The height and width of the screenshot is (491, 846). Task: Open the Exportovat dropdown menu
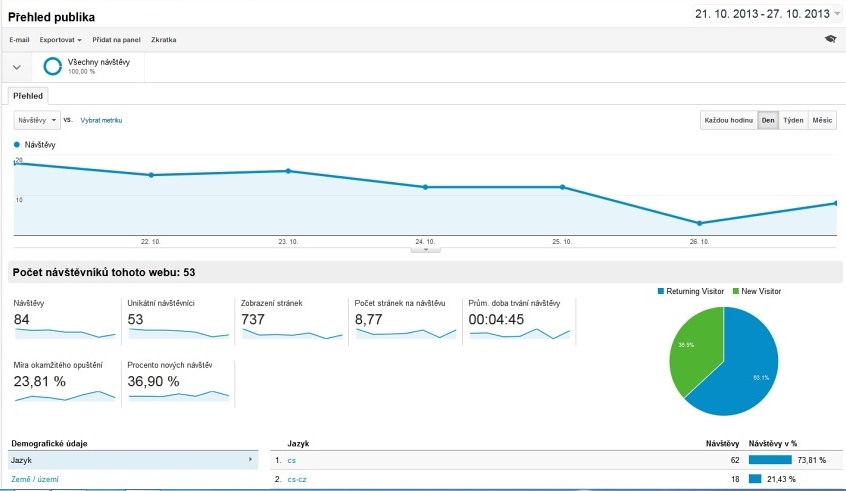[60, 40]
